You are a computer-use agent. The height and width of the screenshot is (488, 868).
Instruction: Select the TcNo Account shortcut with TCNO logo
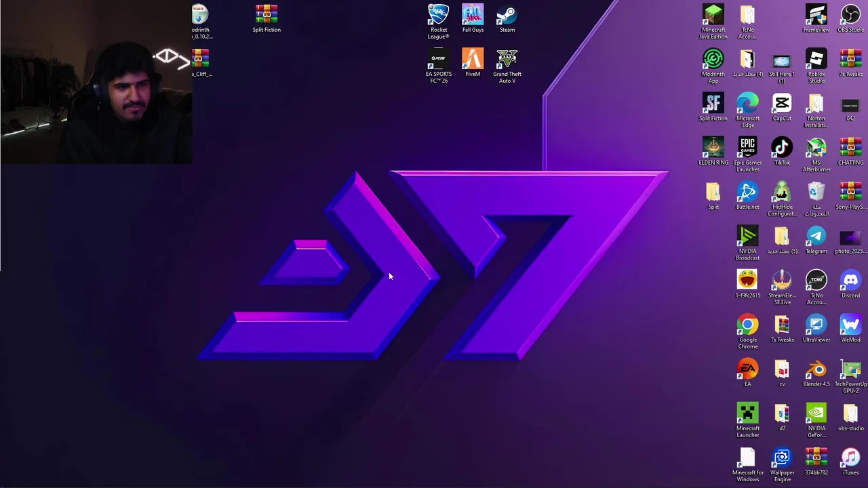point(816,287)
